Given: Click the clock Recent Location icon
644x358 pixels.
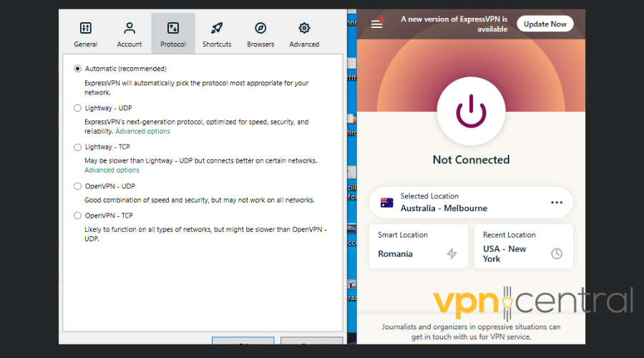Looking at the screenshot, I should tap(557, 253).
